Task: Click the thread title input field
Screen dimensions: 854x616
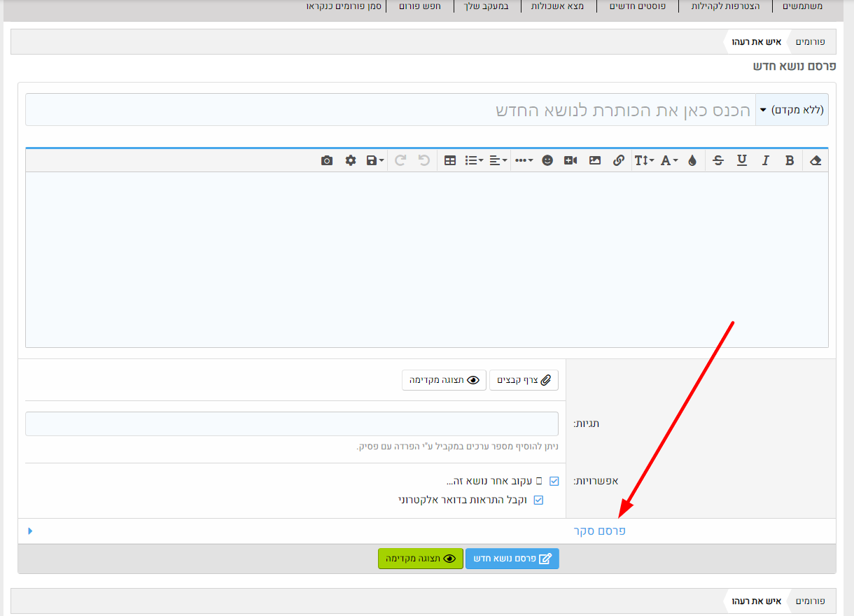Action: click(x=391, y=110)
